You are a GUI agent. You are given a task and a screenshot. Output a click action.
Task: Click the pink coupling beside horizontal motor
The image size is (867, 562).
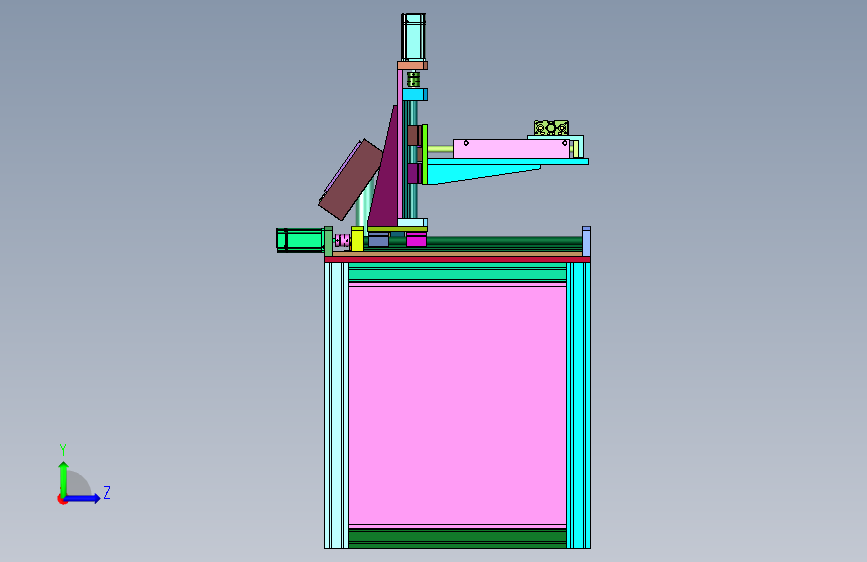(342, 241)
